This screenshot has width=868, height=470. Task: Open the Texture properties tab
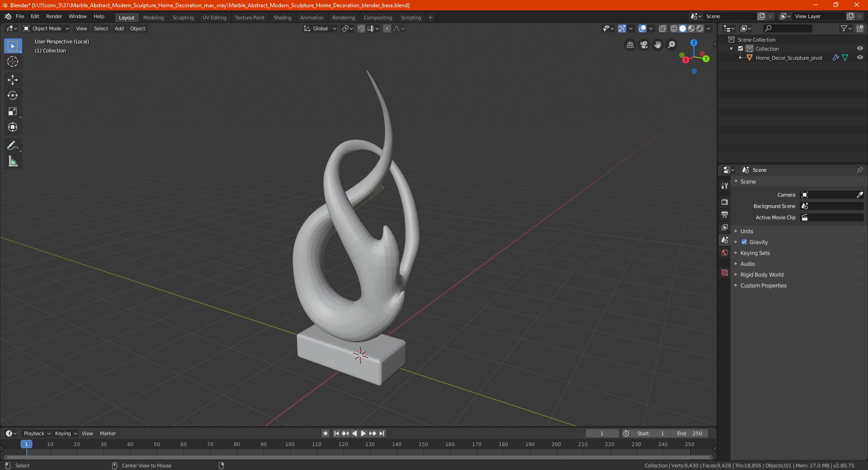pyautogui.click(x=725, y=273)
